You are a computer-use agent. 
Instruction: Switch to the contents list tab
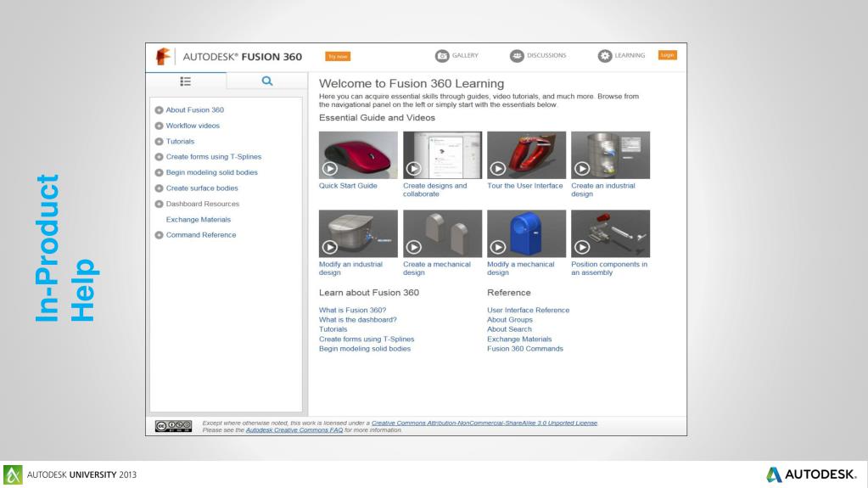186,81
